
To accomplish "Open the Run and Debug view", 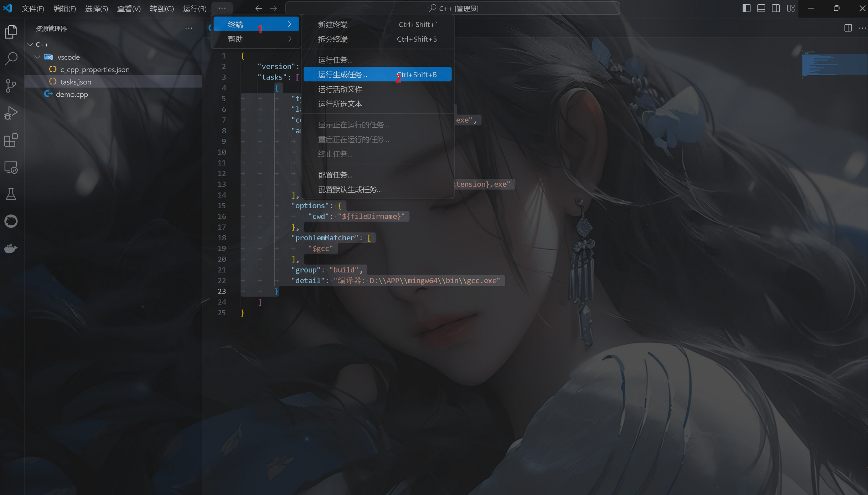I will [x=11, y=113].
